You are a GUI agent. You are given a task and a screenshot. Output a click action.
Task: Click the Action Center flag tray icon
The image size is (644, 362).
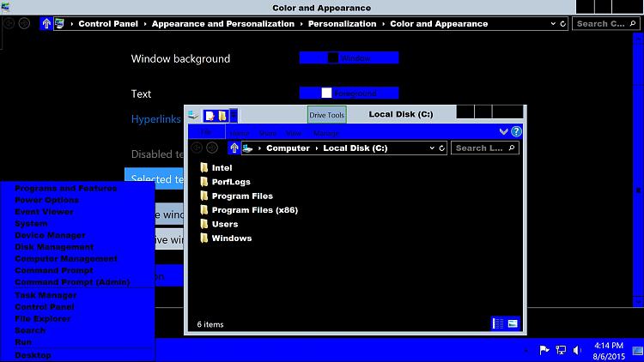click(544, 350)
